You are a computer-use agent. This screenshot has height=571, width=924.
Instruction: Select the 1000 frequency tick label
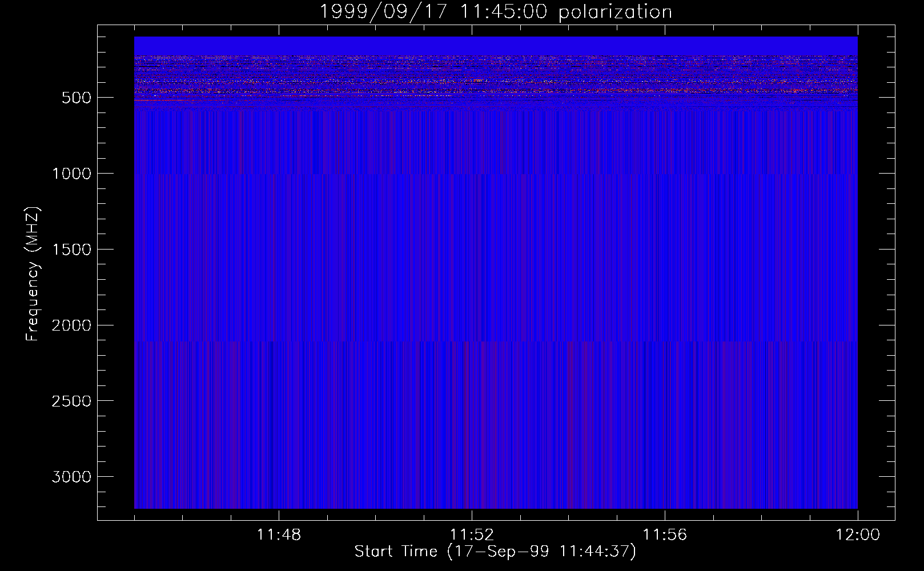coord(71,174)
